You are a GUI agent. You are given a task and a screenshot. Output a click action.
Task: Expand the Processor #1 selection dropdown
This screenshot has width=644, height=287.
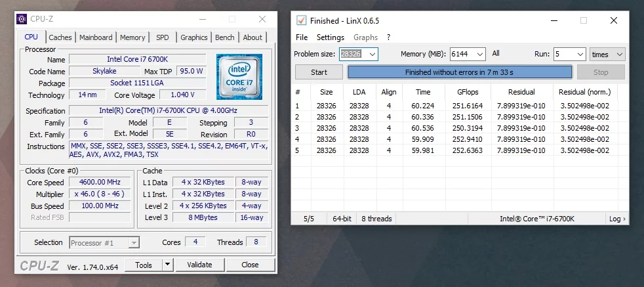(x=134, y=243)
